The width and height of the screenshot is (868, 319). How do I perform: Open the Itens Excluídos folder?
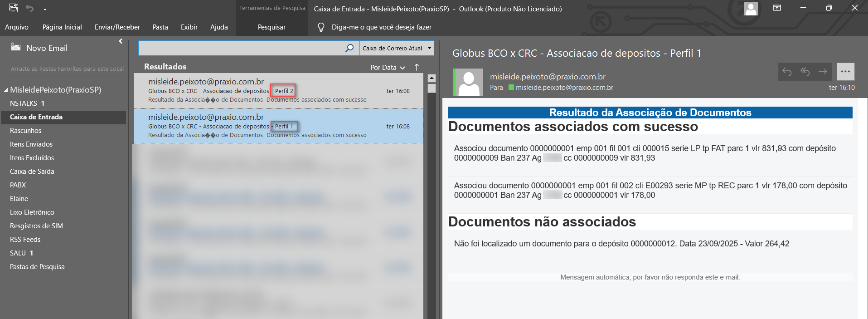(63, 158)
